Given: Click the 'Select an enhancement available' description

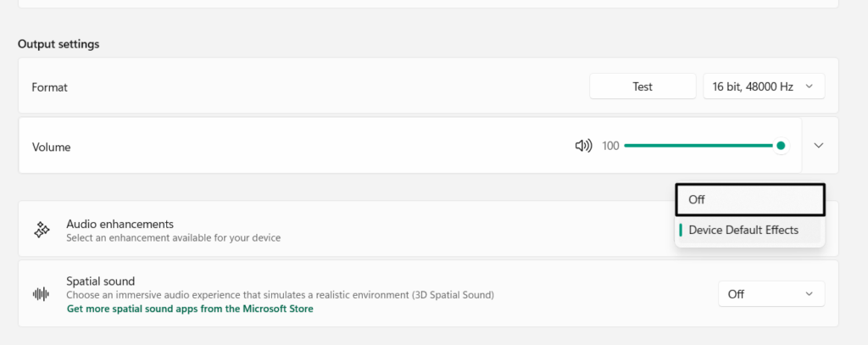Looking at the screenshot, I should tap(173, 238).
